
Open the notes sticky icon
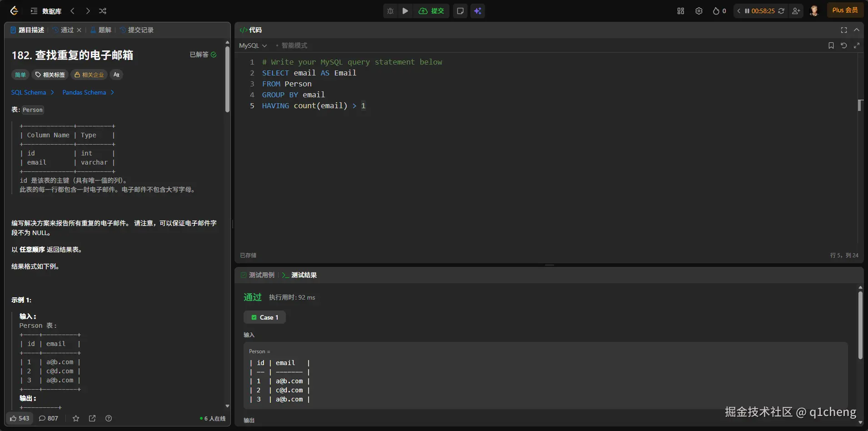(460, 11)
